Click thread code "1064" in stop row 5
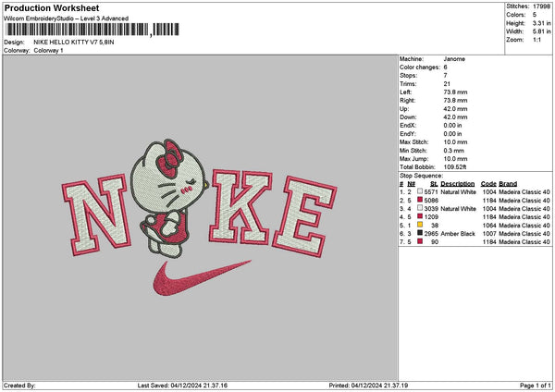Screen dimensions: 555x392 (489, 226)
